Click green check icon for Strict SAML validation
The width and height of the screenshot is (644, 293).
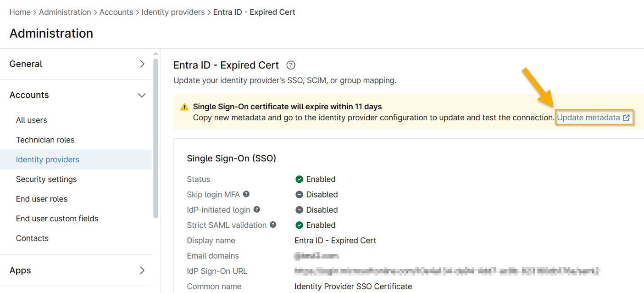(x=299, y=225)
